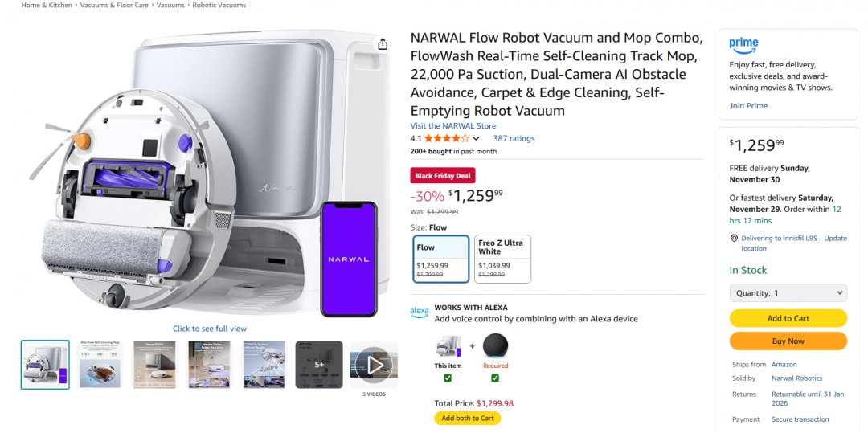Visit the NARWAL Store link
This screenshot has height=433, width=868.
pos(453,126)
